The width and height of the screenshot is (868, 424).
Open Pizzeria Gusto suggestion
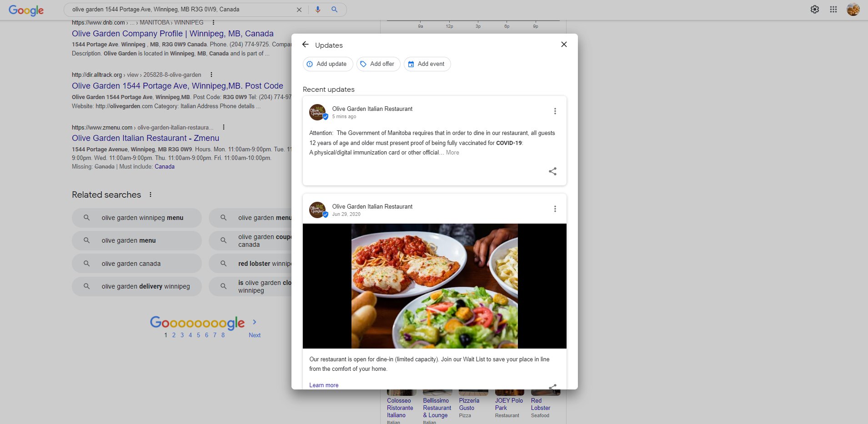469,404
